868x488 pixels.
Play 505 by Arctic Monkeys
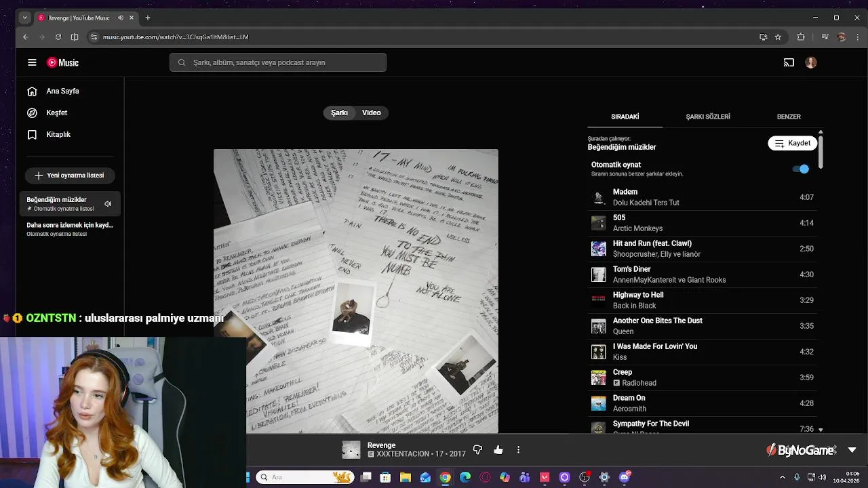click(702, 223)
